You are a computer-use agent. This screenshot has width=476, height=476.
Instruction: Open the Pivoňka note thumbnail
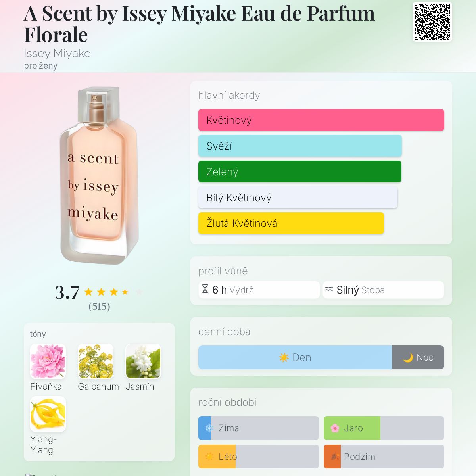48,361
